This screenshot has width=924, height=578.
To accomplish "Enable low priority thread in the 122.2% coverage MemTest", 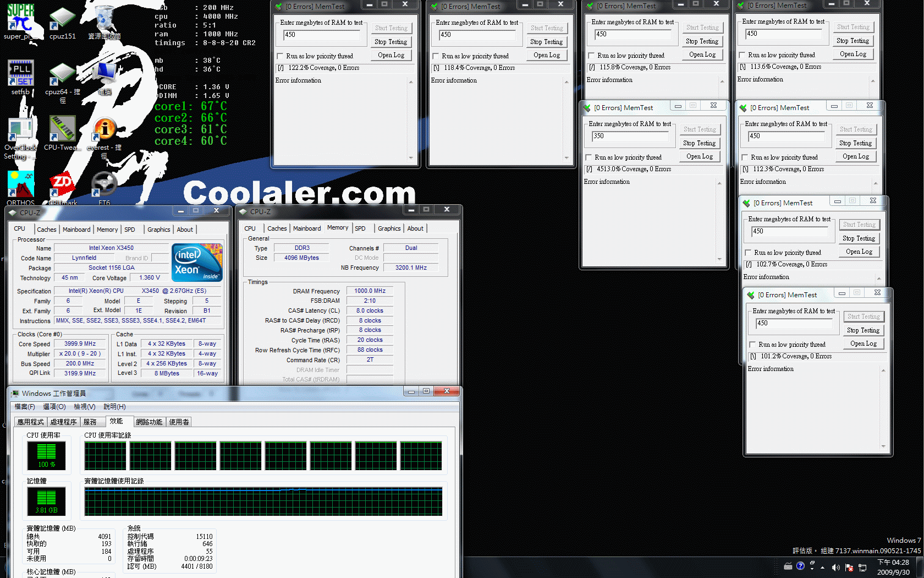I will 280,56.
